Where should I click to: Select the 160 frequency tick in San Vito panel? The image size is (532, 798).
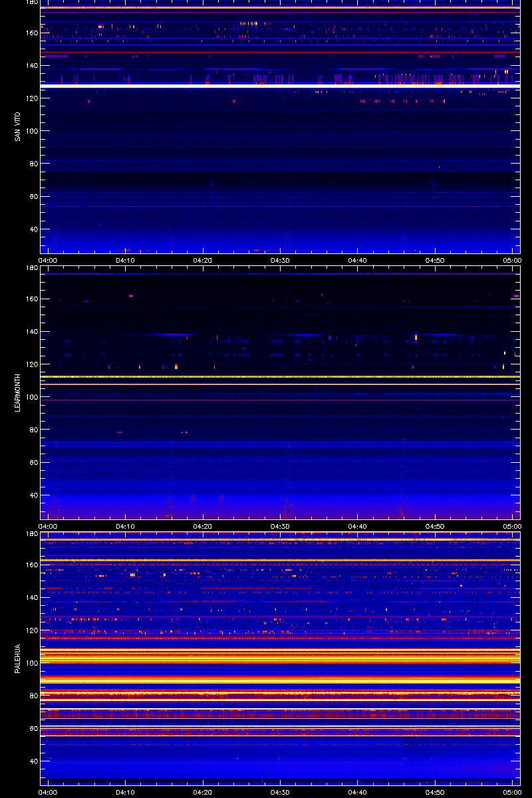(x=33, y=33)
